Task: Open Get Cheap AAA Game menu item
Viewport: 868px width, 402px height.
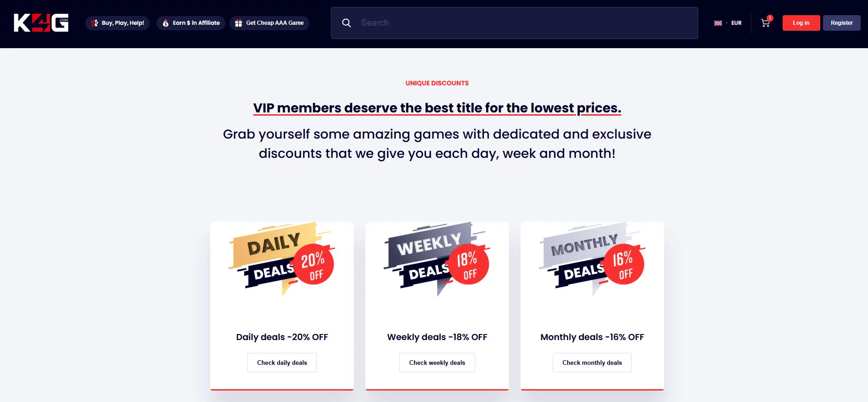Action: [274, 23]
